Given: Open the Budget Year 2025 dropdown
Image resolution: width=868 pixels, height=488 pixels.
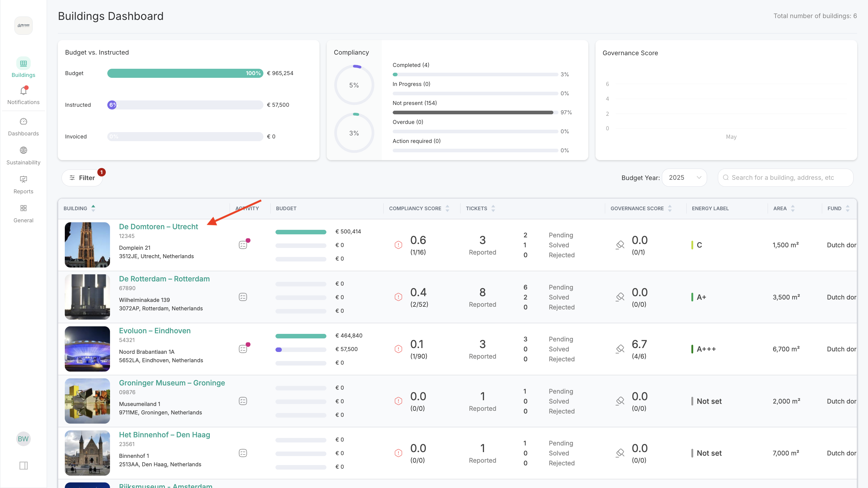Looking at the screenshot, I should pyautogui.click(x=684, y=177).
